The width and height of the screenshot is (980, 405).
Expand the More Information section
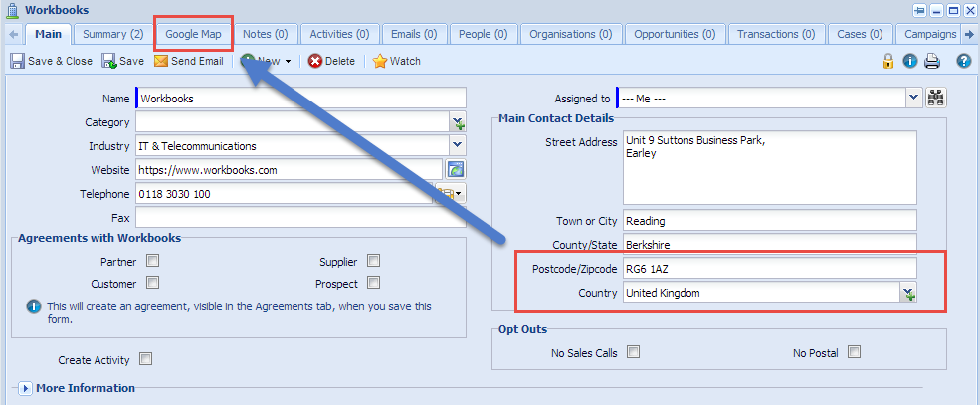pos(26,388)
